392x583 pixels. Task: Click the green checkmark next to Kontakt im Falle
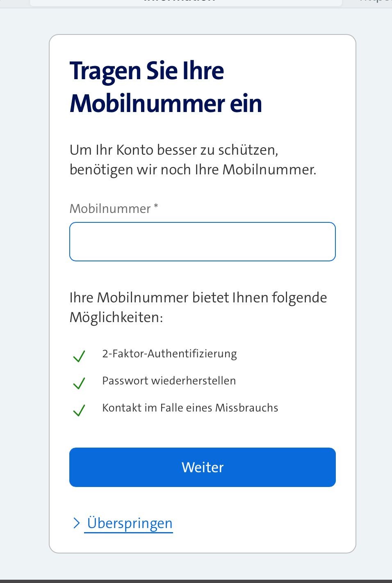click(x=79, y=410)
